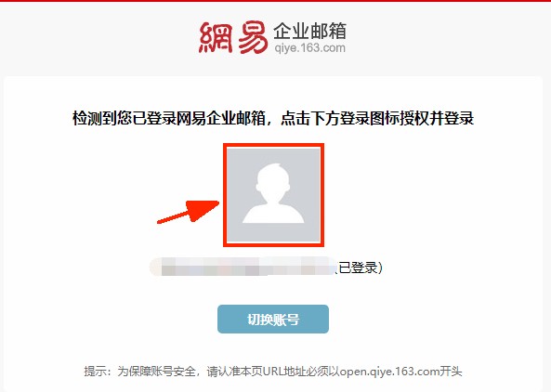The width and height of the screenshot is (551, 392).
Task: Click the red bar at the page top
Action: point(275,1)
